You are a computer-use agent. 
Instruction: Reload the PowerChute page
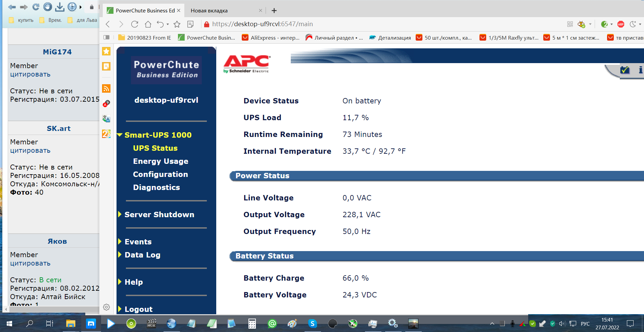[x=135, y=24]
